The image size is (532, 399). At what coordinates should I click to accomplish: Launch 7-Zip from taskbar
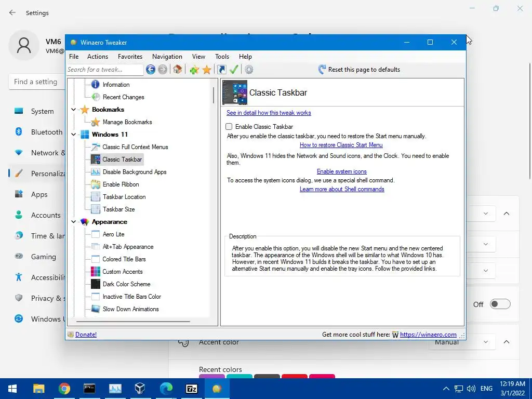click(x=191, y=389)
